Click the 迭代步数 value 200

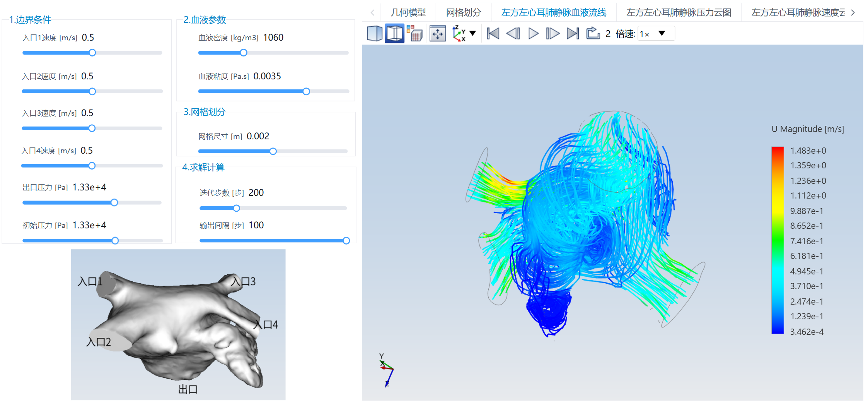pyautogui.click(x=256, y=193)
